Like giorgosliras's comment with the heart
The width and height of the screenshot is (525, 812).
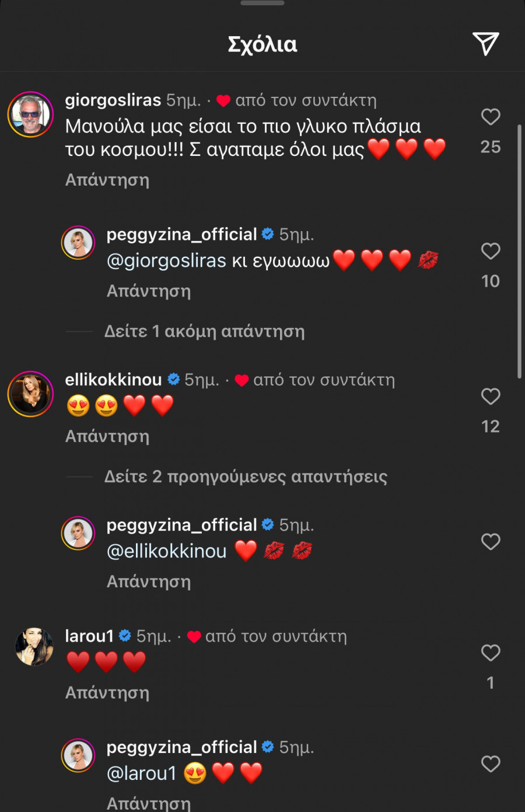click(491, 117)
